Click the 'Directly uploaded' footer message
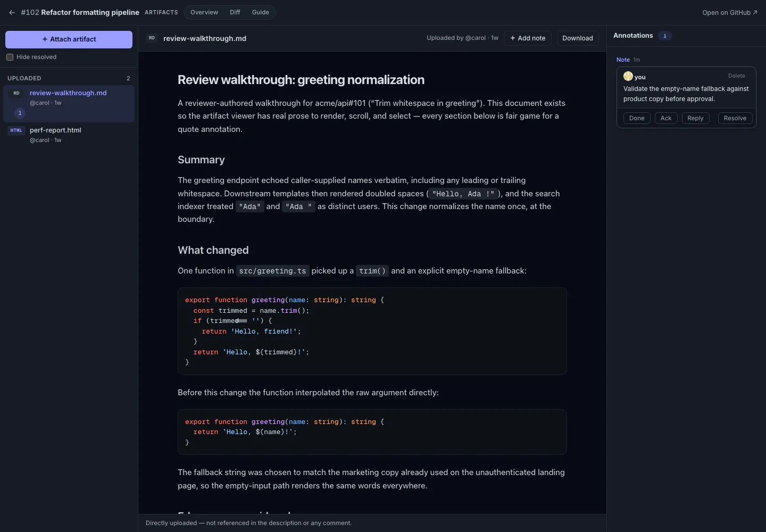766x532 pixels. [x=248, y=523]
